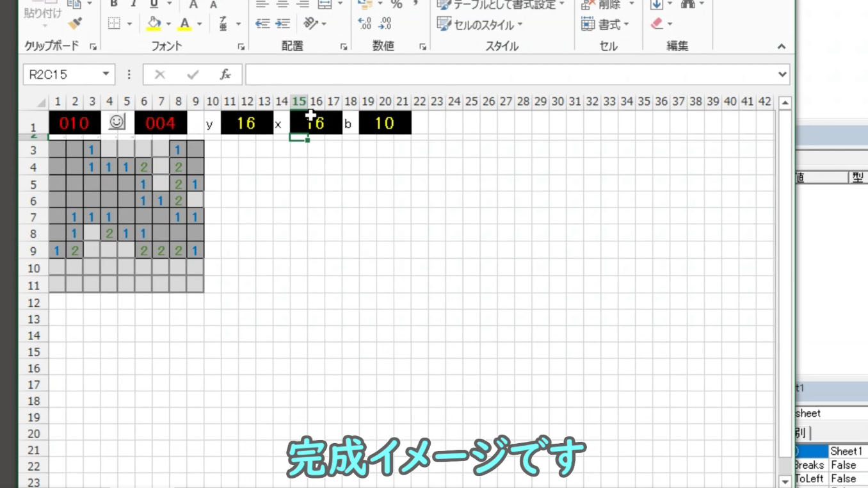Click the Find and Select binoculars icon
868x488 pixels.
click(x=688, y=4)
